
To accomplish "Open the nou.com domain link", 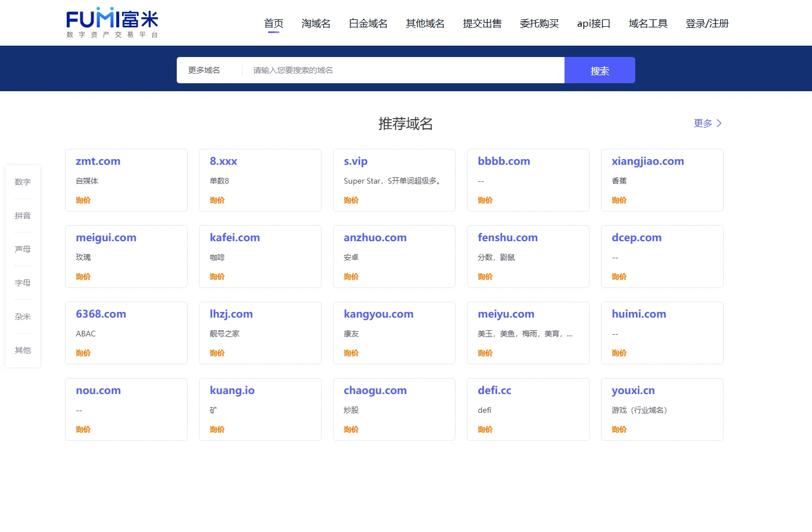I will pyautogui.click(x=98, y=391).
